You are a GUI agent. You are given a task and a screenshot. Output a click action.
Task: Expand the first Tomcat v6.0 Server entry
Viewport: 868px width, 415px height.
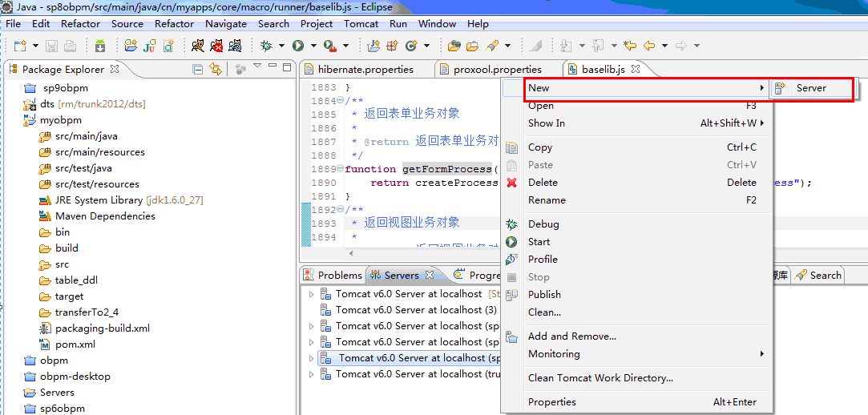point(311,294)
